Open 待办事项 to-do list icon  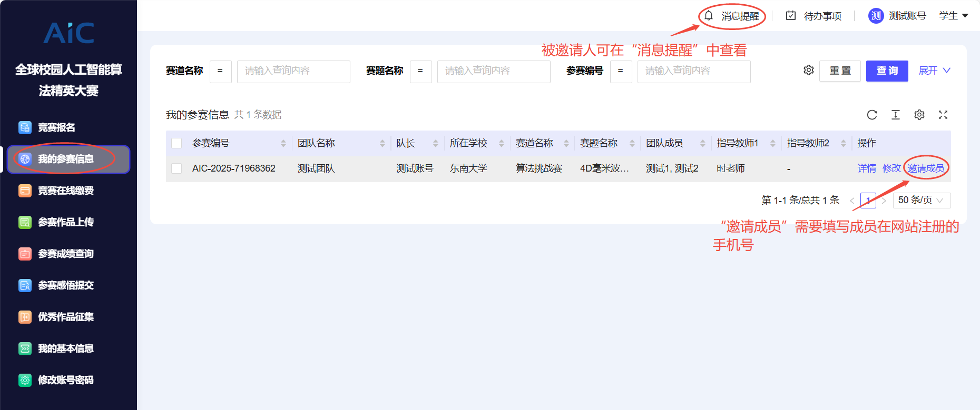pyautogui.click(x=791, y=16)
